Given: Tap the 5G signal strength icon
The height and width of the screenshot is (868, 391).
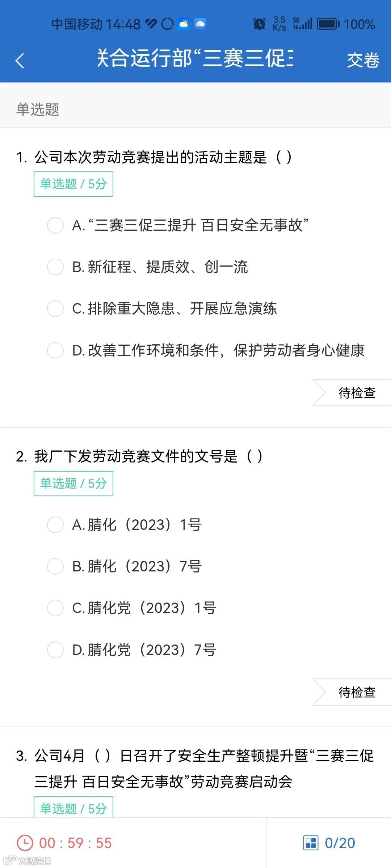Looking at the screenshot, I should point(303,24).
